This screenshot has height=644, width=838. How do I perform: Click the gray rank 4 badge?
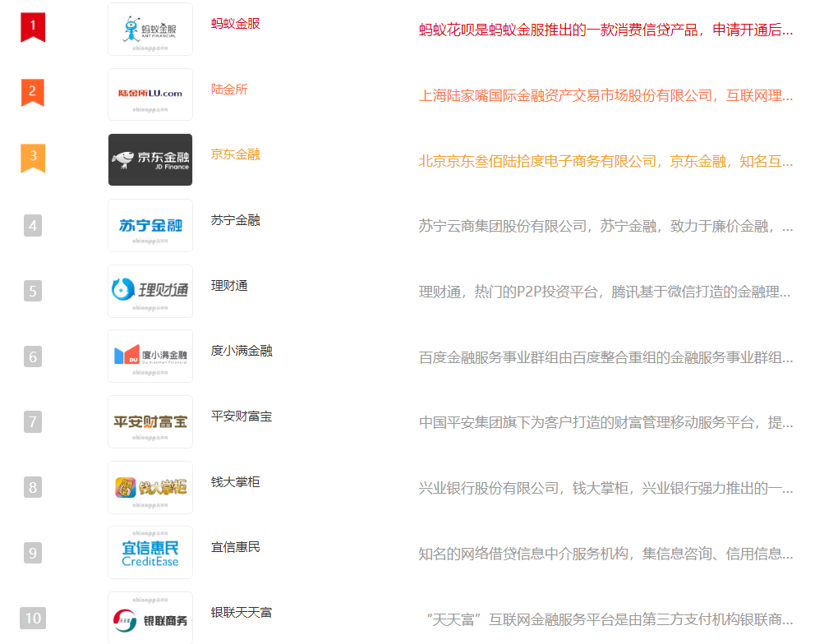click(x=33, y=226)
